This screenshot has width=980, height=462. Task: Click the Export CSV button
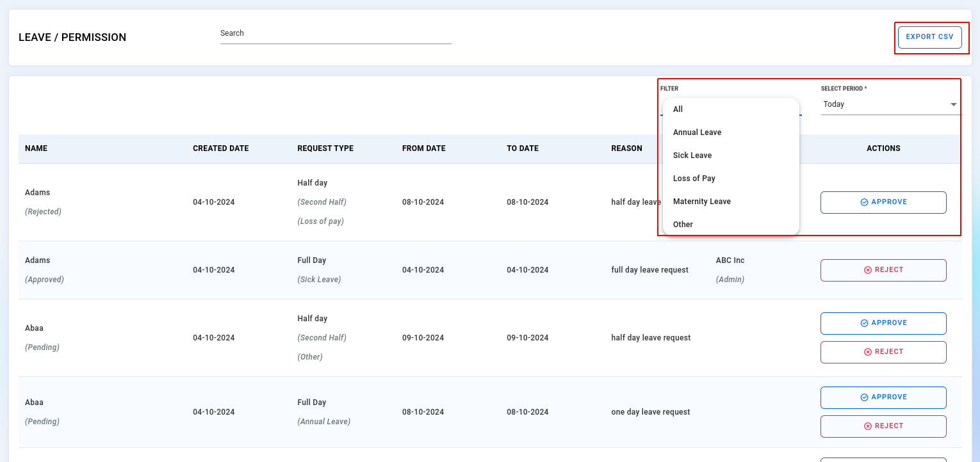[x=929, y=37]
